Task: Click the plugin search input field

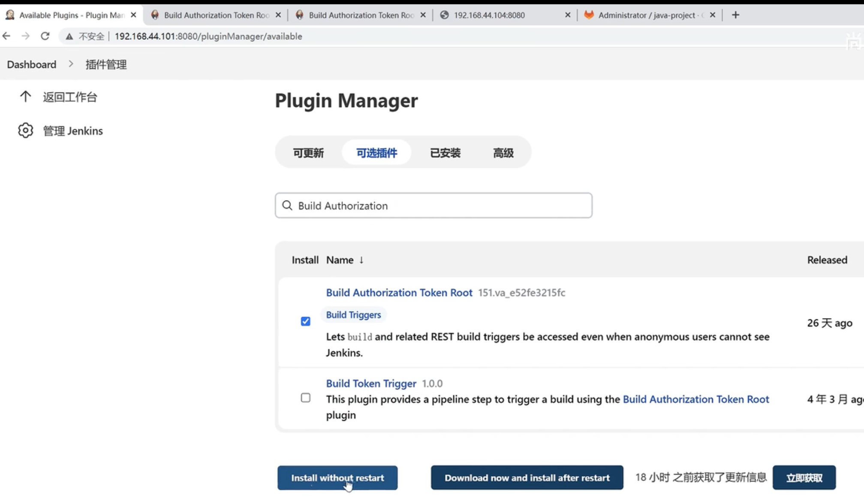Action: click(442, 206)
